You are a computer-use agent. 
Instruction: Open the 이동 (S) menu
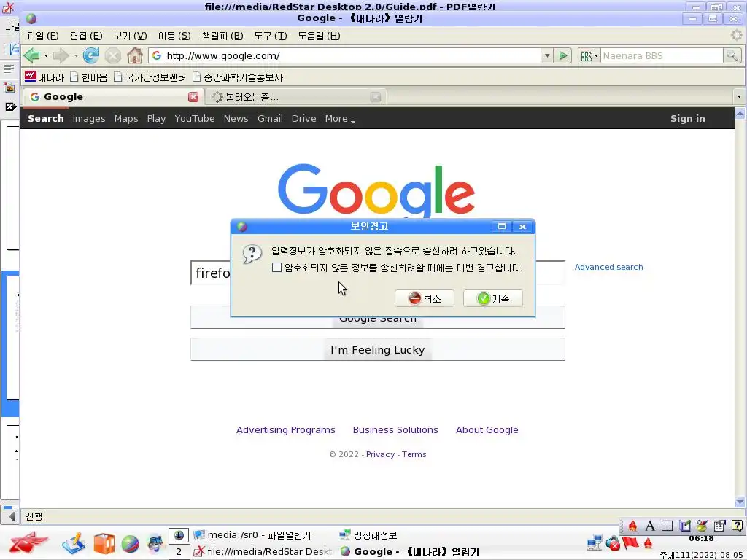tap(174, 36)
